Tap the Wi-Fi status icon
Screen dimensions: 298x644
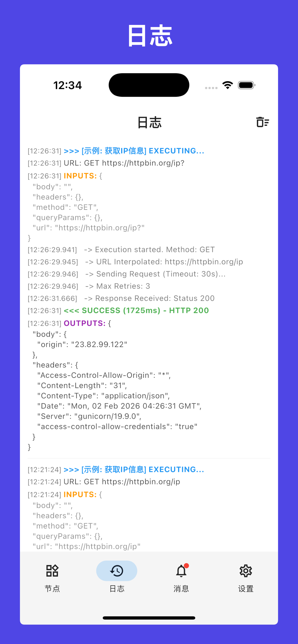coord(228,85)
